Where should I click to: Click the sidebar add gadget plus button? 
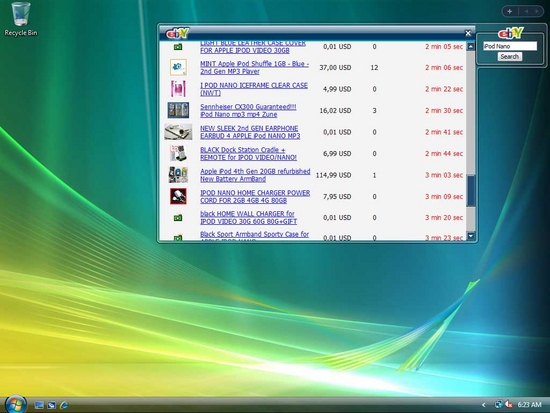click(510, 12)
